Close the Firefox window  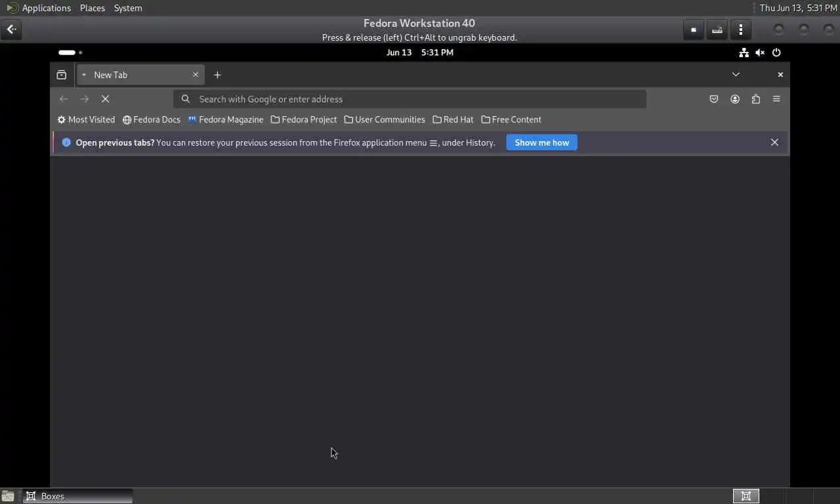pyautogui.click(x=780, y=75)
